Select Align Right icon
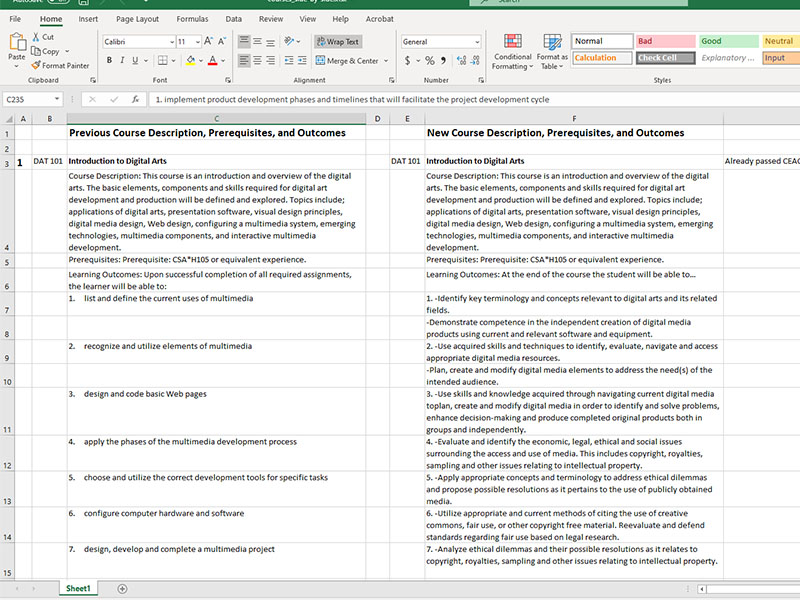Image resolution: width=800 pixels, height=600 pixels. pyautogui.click(x=270, y=60)
